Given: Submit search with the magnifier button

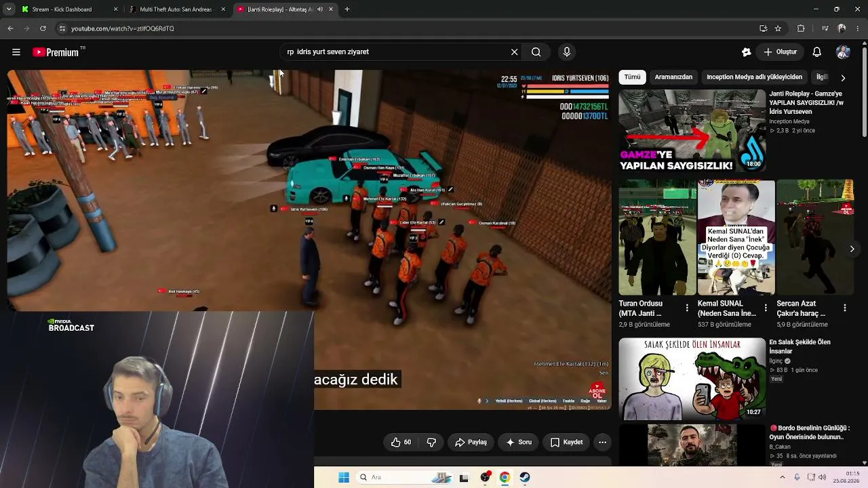Looking at the screenshot, I should (x=536, y=52).
